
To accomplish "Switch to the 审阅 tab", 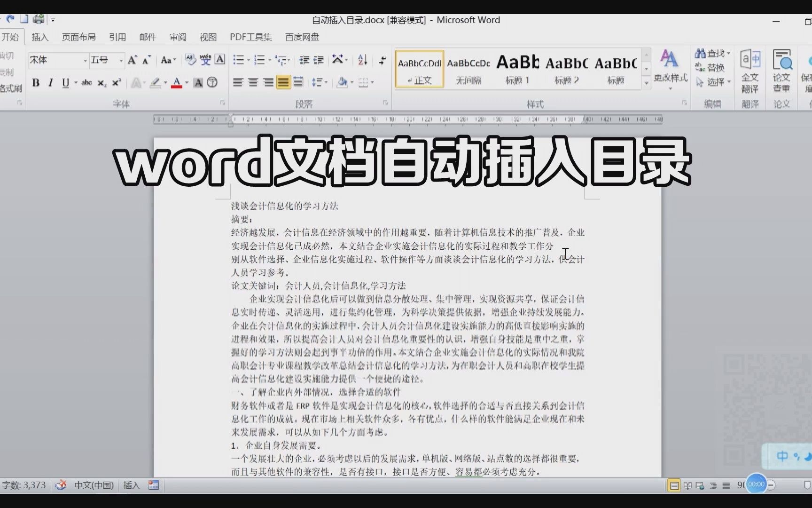I will pos(178,37).
